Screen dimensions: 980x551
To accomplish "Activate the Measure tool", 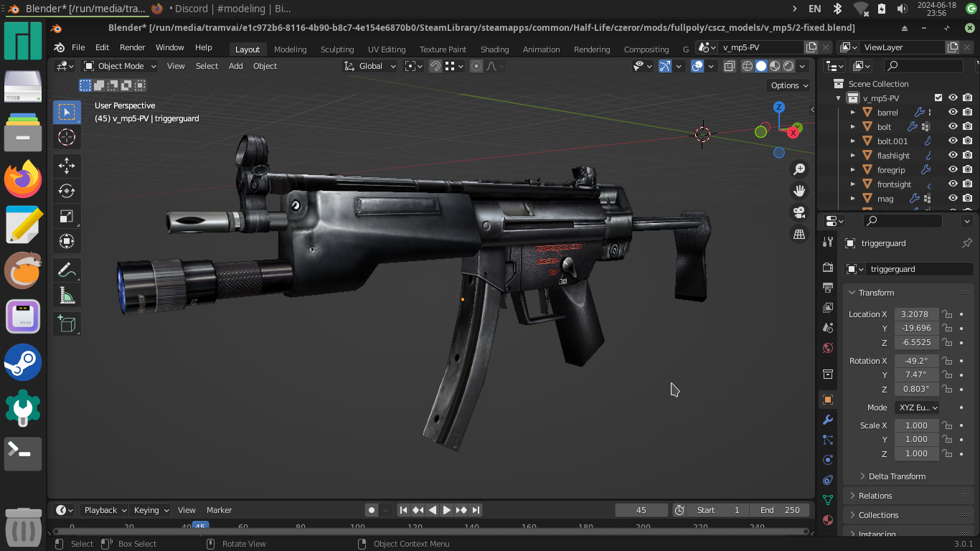I will [67, 294].
